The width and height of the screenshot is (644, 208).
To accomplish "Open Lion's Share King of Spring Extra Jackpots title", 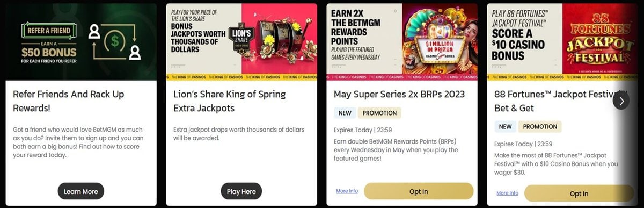I will (x=230, y=101).
